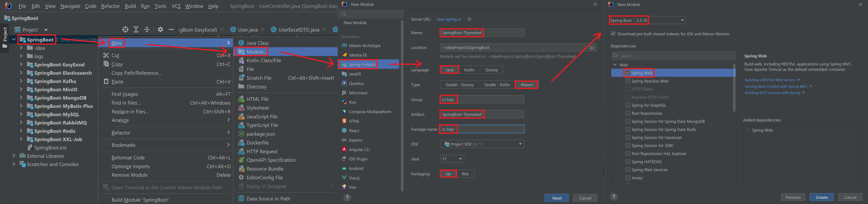
Task: Toggle Download pre-built shared indexes checkbox
Action: pyautogui.click(x=613, y=34)
